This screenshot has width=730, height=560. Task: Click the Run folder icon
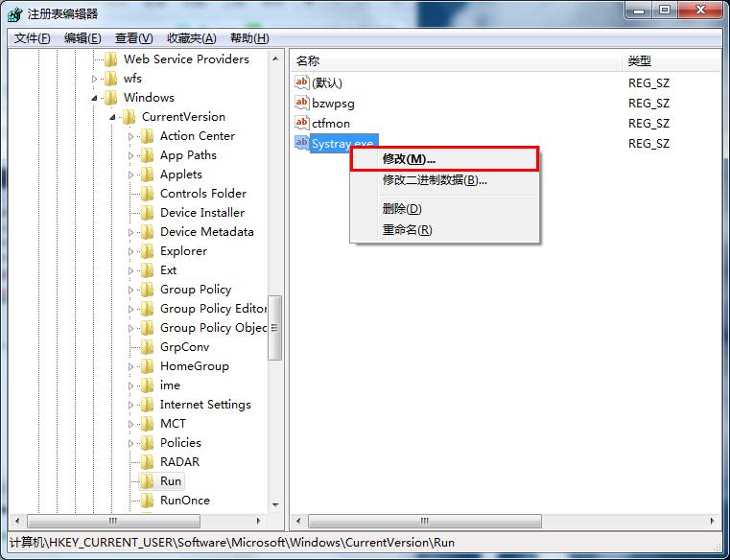point(147,481)
